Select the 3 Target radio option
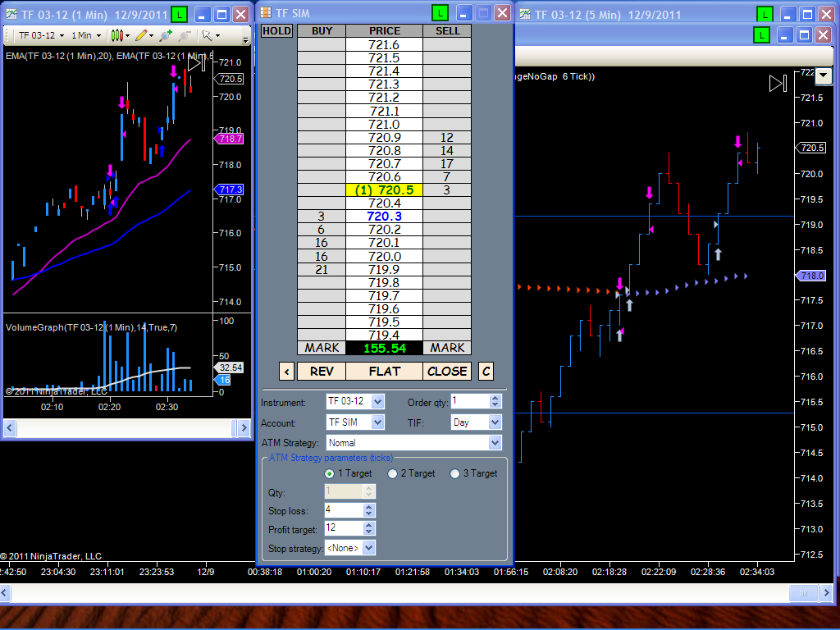The height and width of the screenshot is (630, 840). [x=454, y=473]
